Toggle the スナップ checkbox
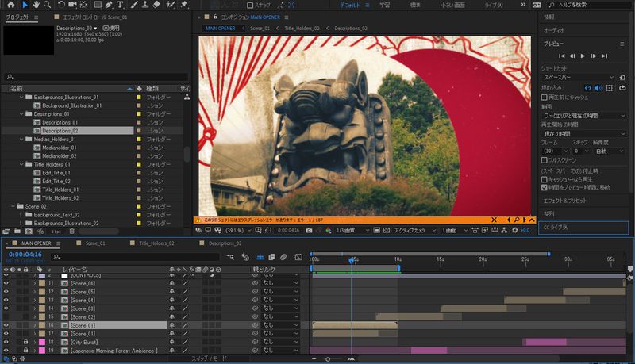 [251, 5]
